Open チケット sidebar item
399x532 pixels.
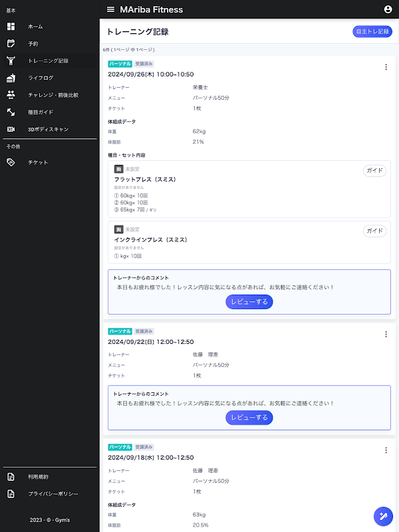pos(50,162)
